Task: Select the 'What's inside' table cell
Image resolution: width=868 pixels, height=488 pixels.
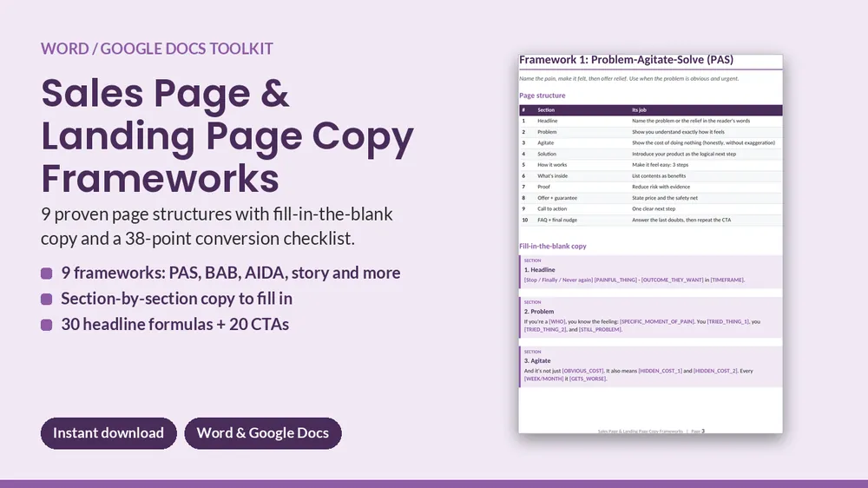Action: (552, 176)
